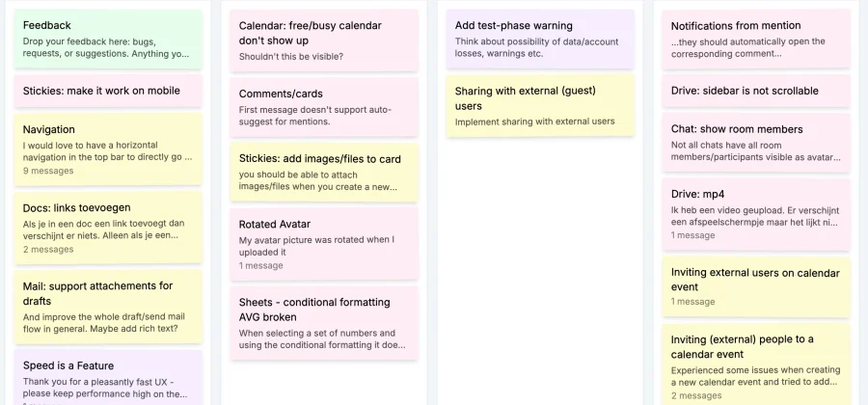
Task: Select the Comments/cards card
Action: coord(324,107)
